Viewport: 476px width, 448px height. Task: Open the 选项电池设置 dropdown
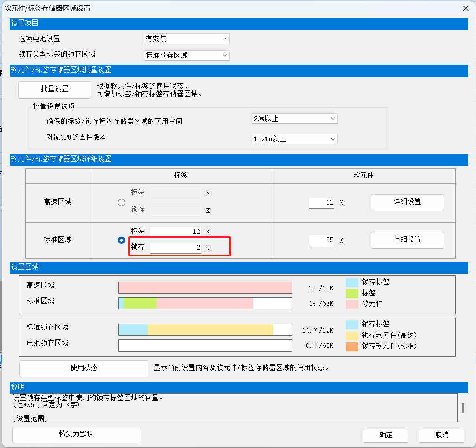[x=187, y=39]
